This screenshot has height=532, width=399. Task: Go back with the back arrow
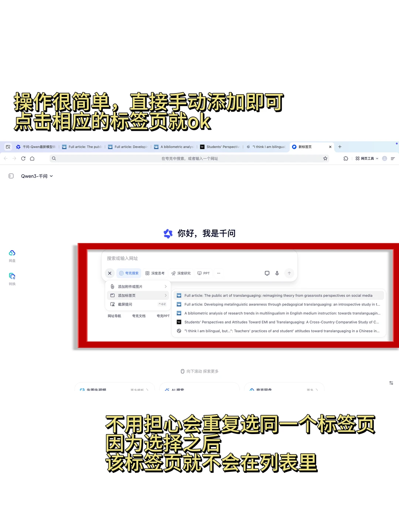(x=6, y=158)
